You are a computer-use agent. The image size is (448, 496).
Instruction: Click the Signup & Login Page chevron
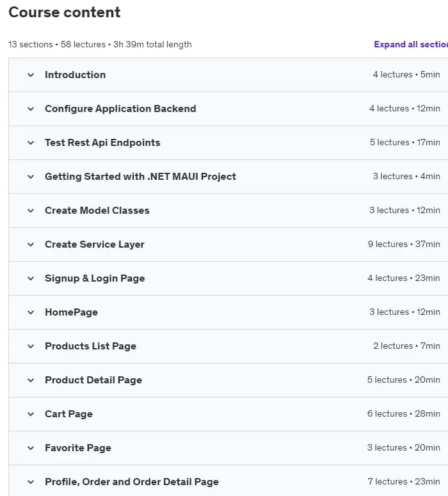[31, 278]
